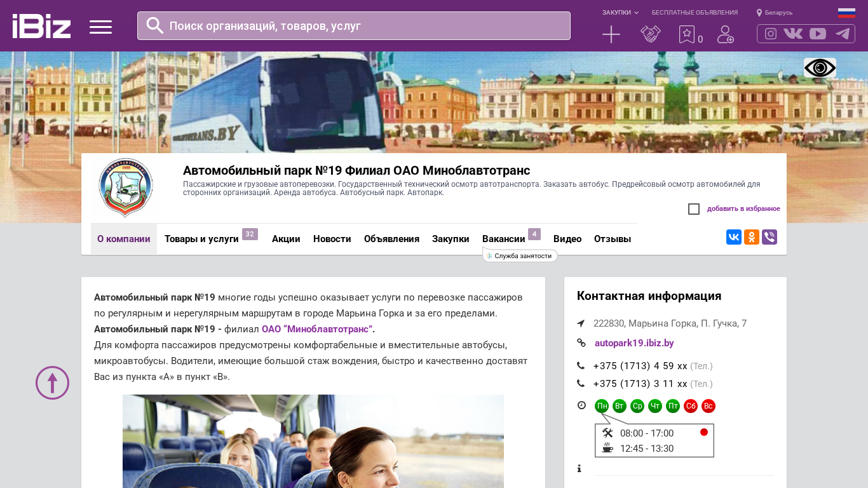
Task: Open the autopark19.ibiz.by link
Action: pos(634,343)
